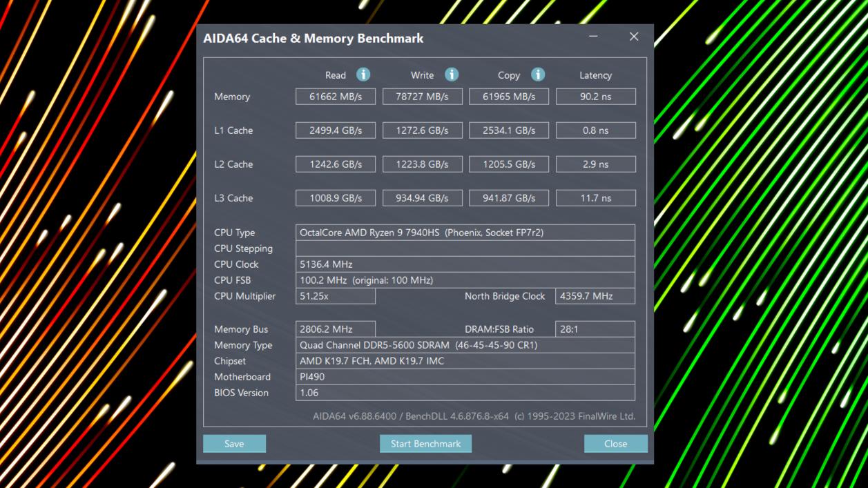Image resolution: width=868 pixels, height=488 pixels.
Task: Click the Close button at bottom
Action: (x=615, y=444)
